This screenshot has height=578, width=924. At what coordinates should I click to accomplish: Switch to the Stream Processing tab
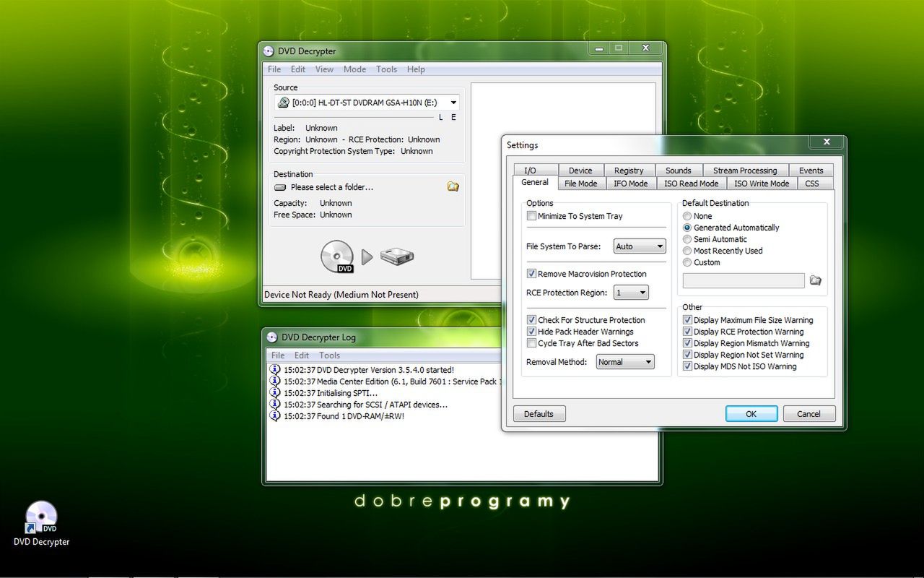745,171
